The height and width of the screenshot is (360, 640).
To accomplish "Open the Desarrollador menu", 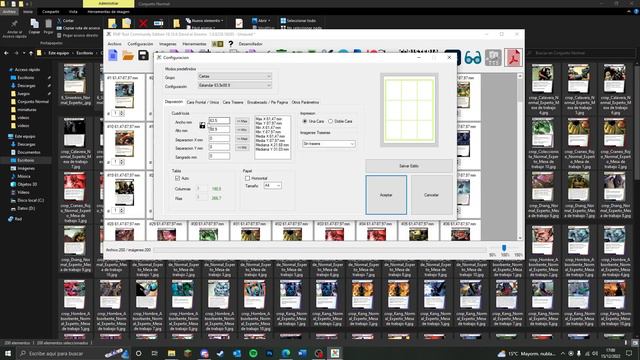I will pyautogui.click(x=251, y=44).
